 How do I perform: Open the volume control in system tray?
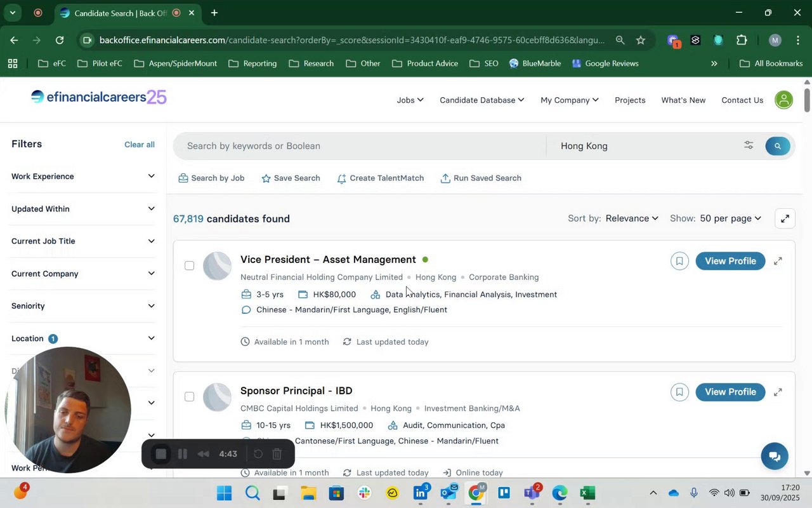tap(729, 493)
